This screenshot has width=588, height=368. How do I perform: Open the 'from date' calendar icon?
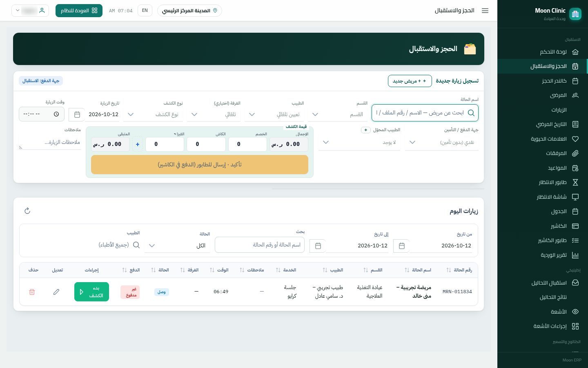tap(402, 246)
